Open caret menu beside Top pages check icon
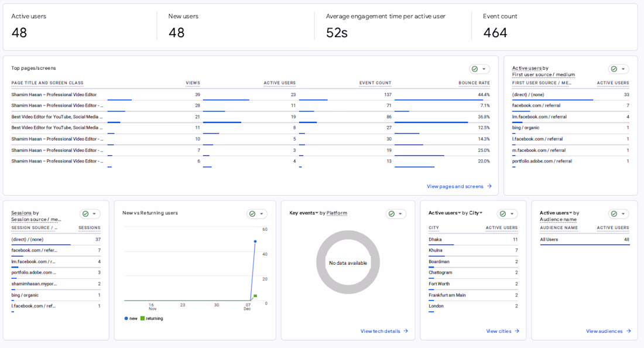The image size is (644, 348). 484,69
